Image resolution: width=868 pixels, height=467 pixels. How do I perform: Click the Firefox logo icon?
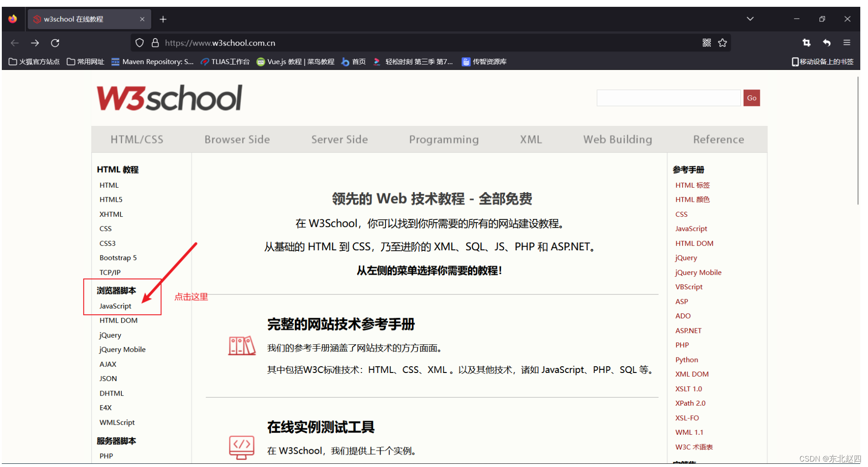pyautogui.click(x=13, y=19)
